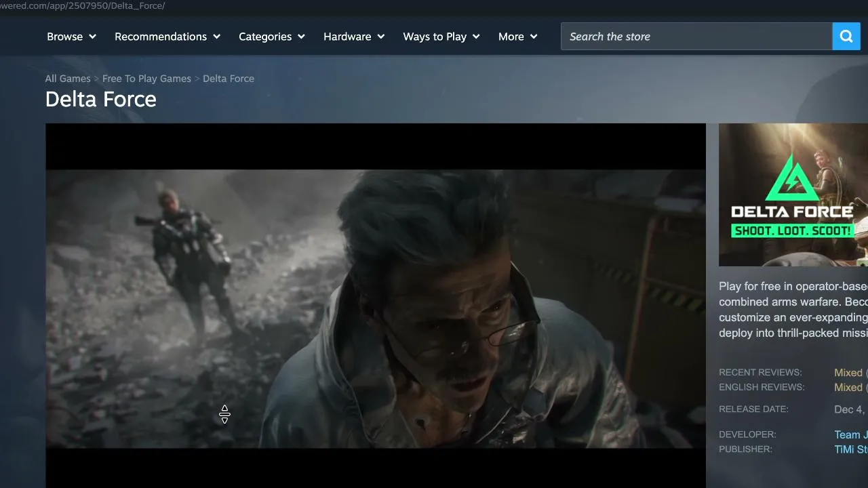Open the Ways to Play menu
Viewport: 868px width, 488px height.
coord(441,37)
